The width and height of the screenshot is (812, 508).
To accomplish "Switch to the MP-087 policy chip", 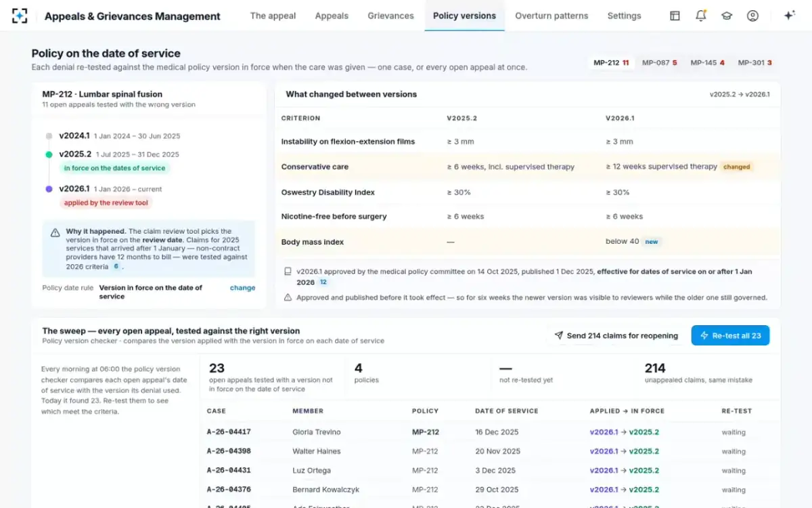I will click(x=659, y=63).
